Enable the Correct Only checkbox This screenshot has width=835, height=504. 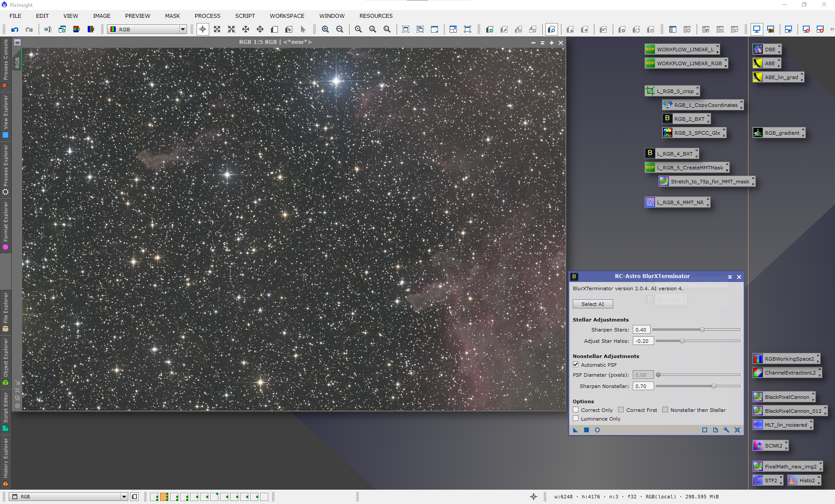tap(576, 410)
